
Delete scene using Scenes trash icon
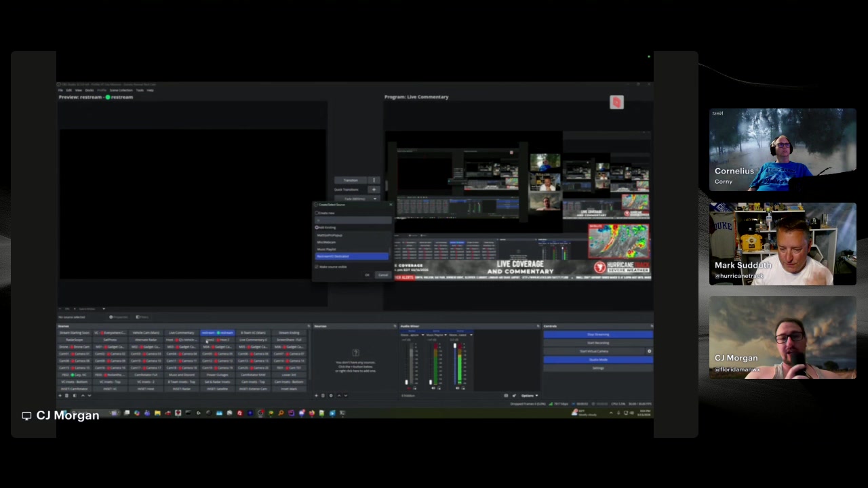pos(67,395)
